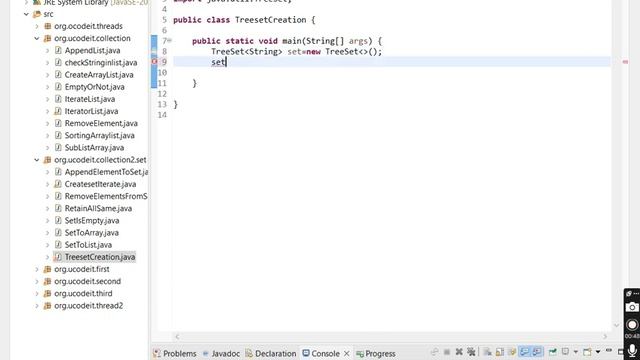Select SubListArray.java in package explorer
640x360 pixels.
[x=94, y=148]
